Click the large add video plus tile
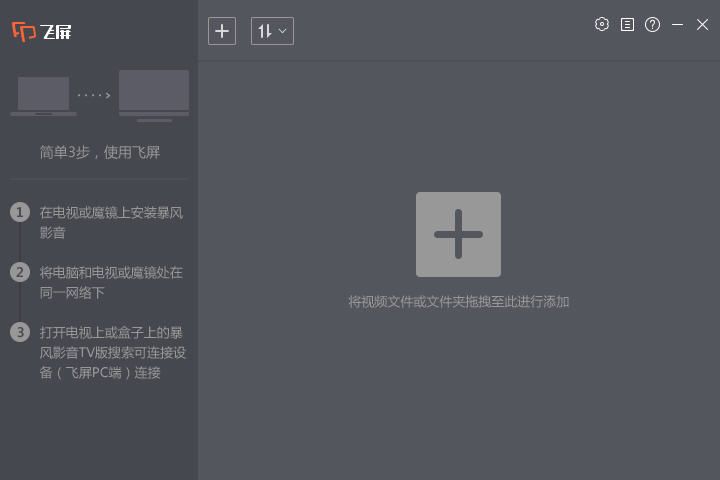The height and width of the screenshot is (480, 720). [x=458, y=234]
